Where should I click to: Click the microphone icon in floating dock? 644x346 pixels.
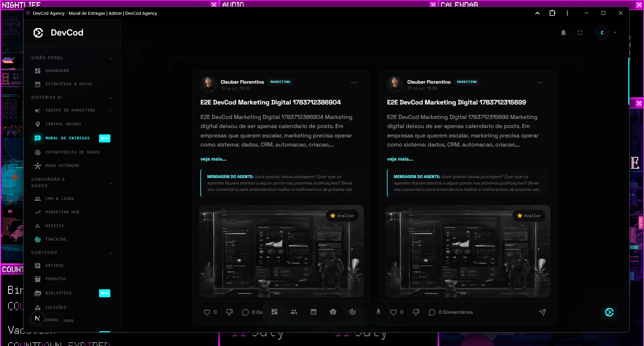click(378, 311)
